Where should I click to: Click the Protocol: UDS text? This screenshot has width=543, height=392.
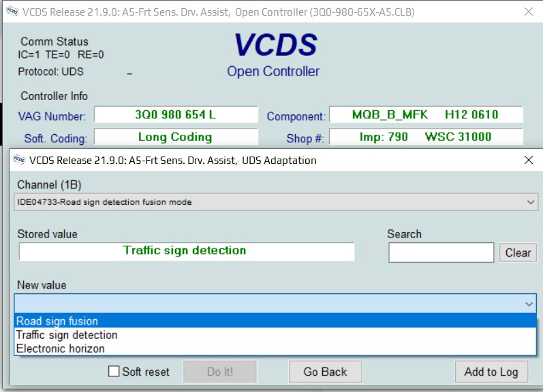click(x=50, y=71)
